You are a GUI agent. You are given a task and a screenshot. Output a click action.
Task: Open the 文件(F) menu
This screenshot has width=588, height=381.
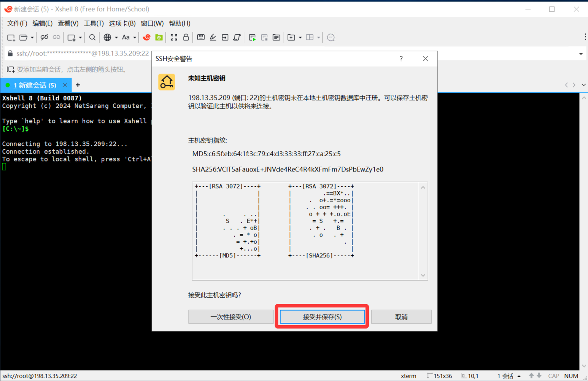pos(17,23)
